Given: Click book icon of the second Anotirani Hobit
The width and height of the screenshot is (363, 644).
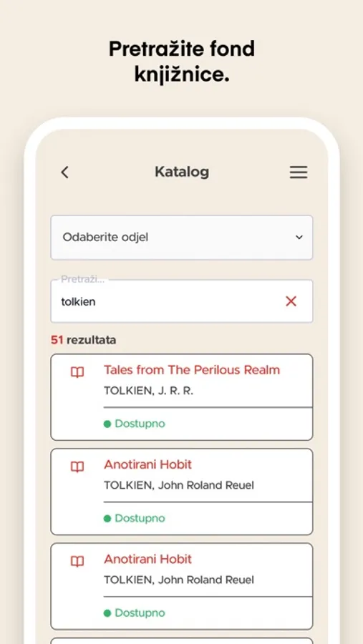Looking at the screenshot, I should 77,562.
